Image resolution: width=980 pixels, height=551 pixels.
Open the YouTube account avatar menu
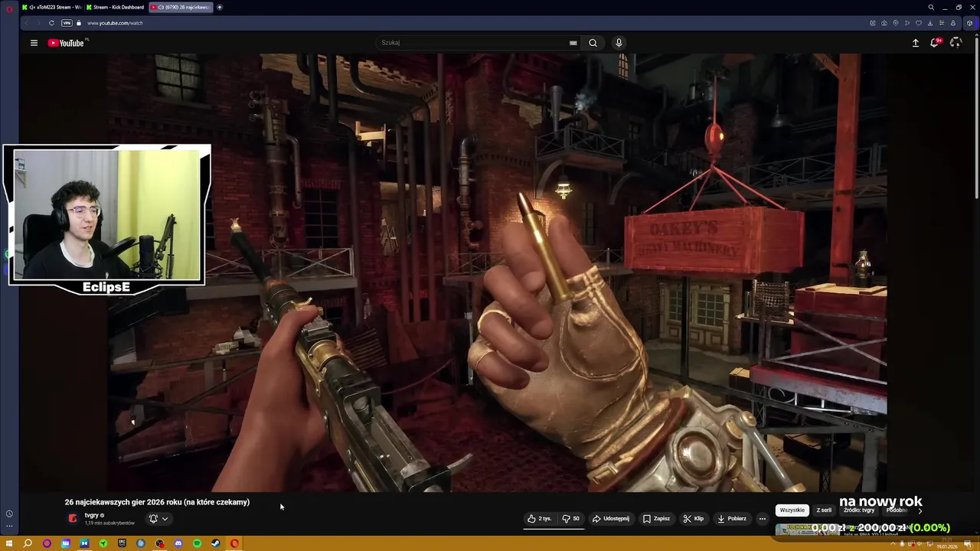955,43
